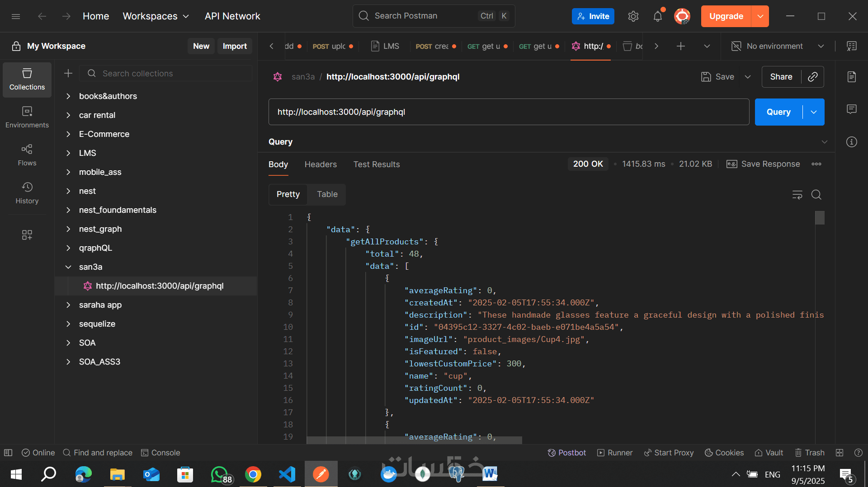868x487 pixels.
Task: Open the Test Results tab
Action: tap(376, 164)
